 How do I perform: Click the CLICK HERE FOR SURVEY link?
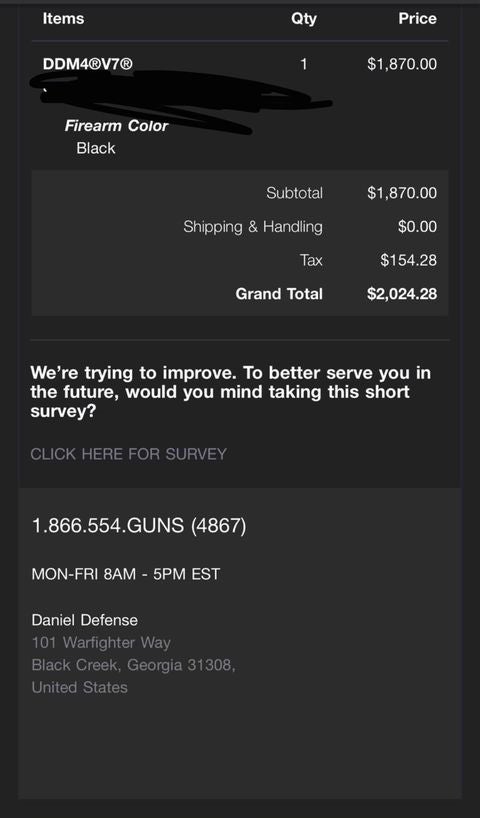coord(128,454)
